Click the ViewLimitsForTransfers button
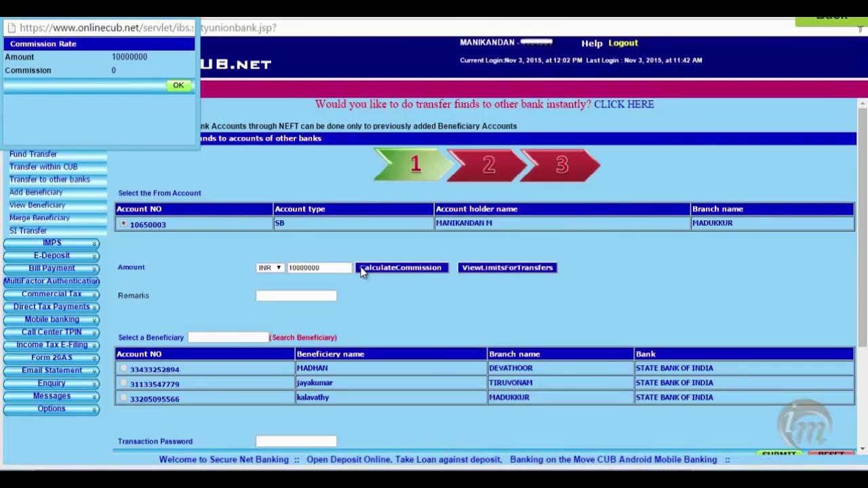Image resolution: width=868 pixels, height=488 pixels. (x=507, y=268)
